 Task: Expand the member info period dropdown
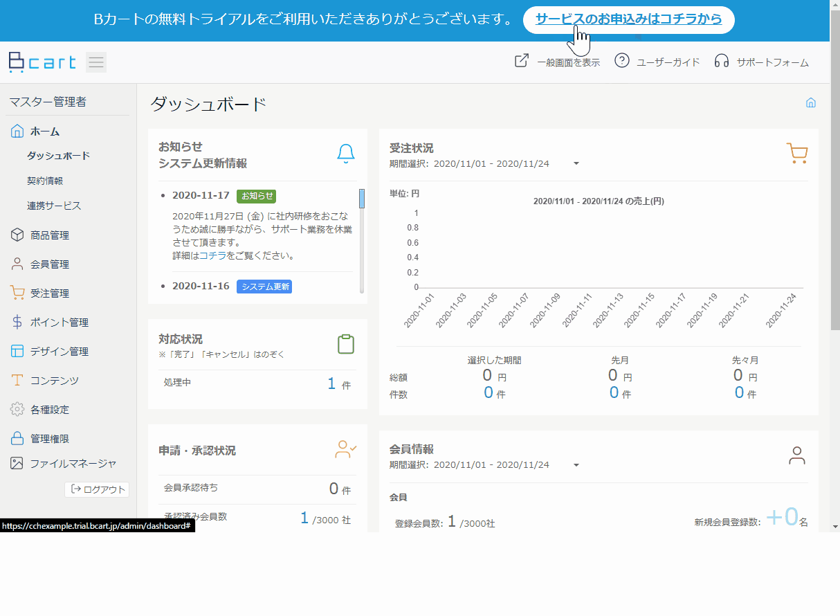point(576,465)
